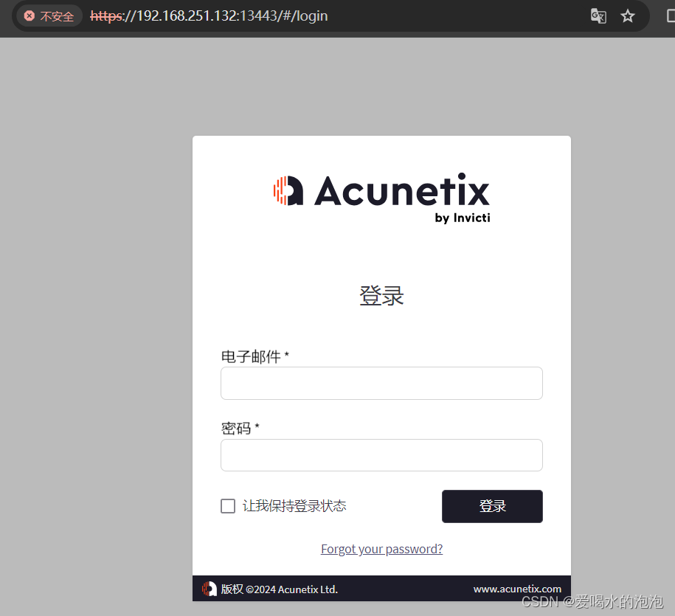This screenshot has width=675, height=616.
Task: Click the translate page icon in address bar
Action: tap(598, 16)
